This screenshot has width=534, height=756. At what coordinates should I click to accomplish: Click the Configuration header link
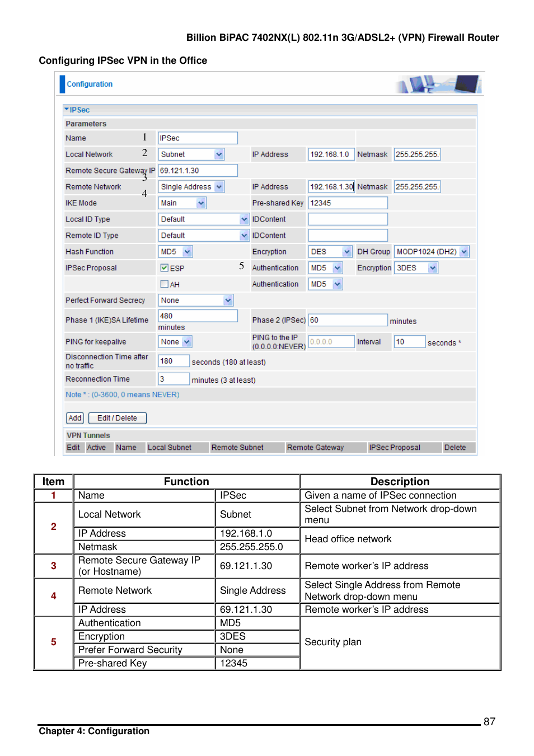click(90, 84)
